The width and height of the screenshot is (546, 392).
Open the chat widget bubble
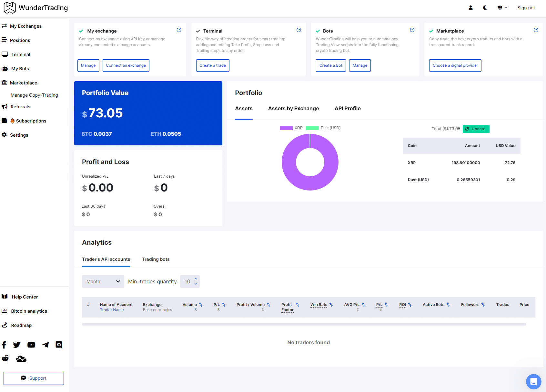(x=534, y=382)
